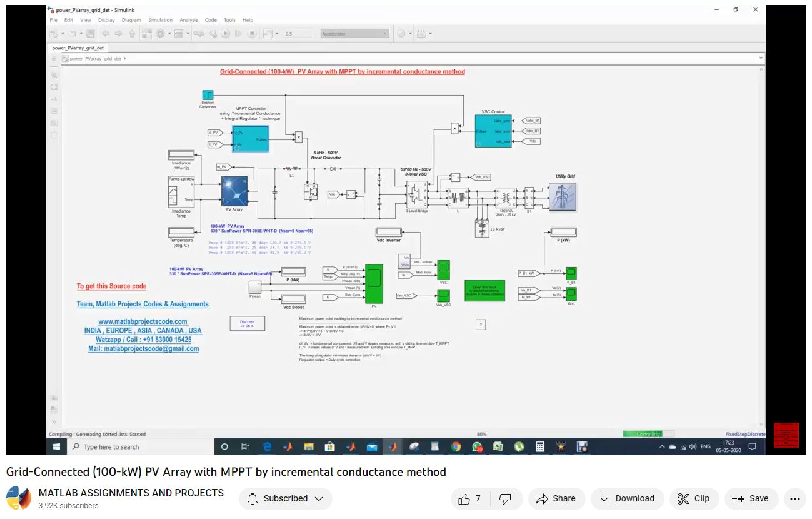The width and height of the screenshot is (812, 519).
Task: Click the Up to Parent arrow icon
Action: point(131,34)
